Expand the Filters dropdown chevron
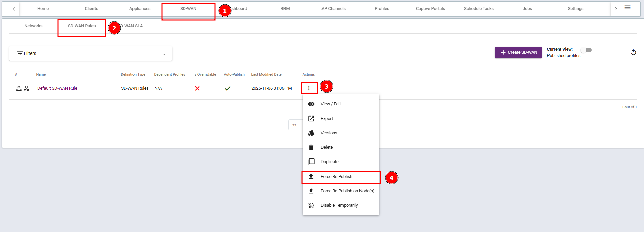Image resolution: width=644 pixels, height=232 pixels. (x=164, y=54)
